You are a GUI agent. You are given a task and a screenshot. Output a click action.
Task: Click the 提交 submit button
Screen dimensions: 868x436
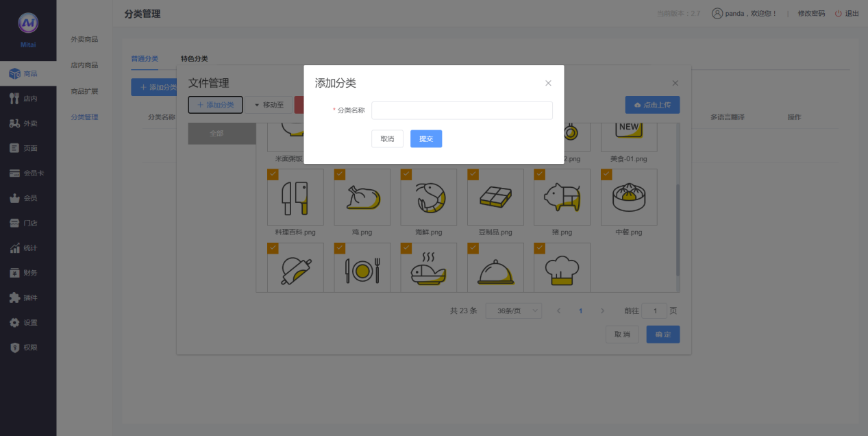coord(426,139)
